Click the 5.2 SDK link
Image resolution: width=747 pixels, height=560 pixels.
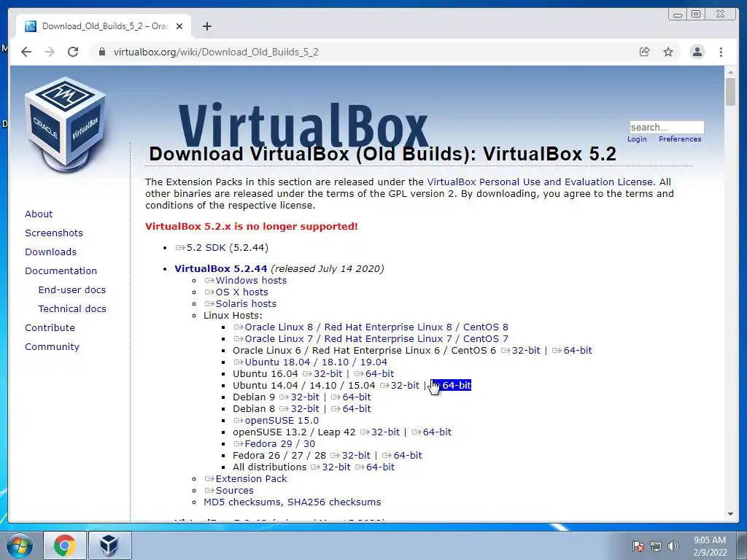click(x=201, y=248)
